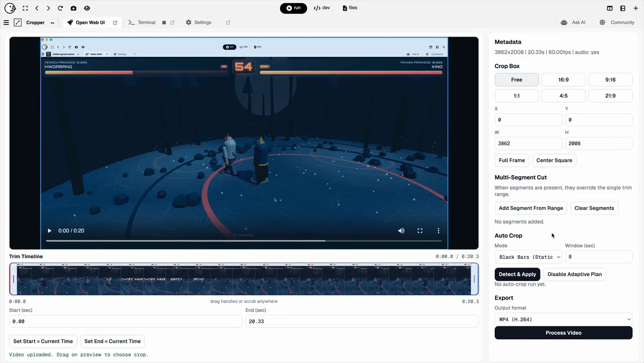The image size is (644, 363).
Task: Click the eye preview icon in top toolbar
Action: [x=87, y=9]
